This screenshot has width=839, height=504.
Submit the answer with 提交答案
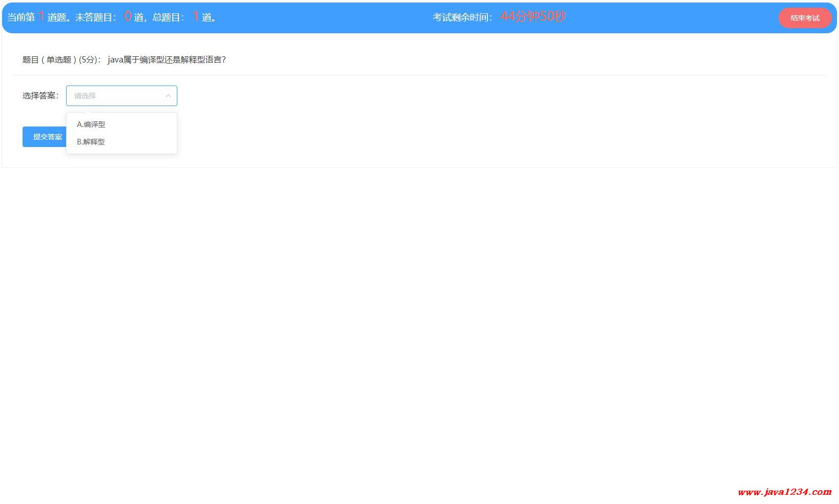click(x=45, y=137)
